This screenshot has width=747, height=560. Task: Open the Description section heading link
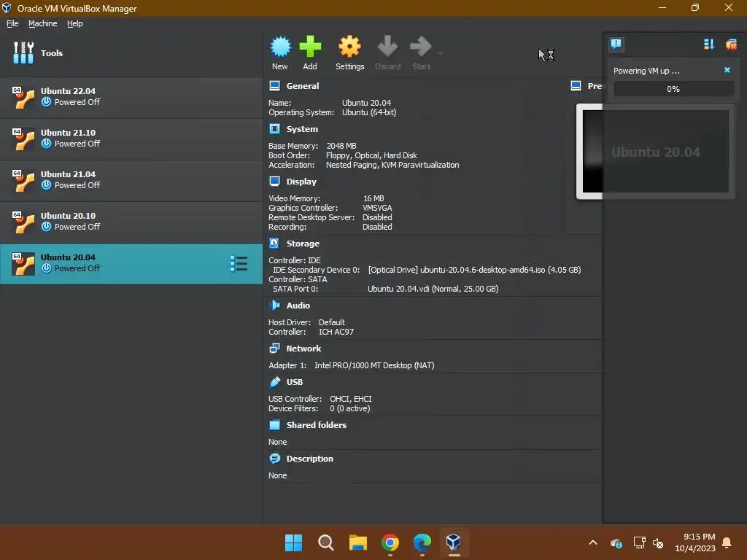(x=309, y=459)
